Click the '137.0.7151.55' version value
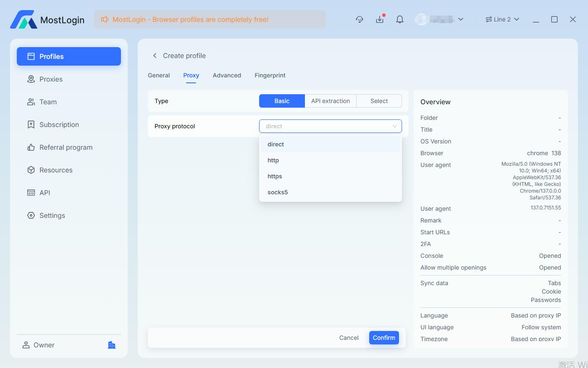Screen dimensions: 588x368 click(546, 208)
